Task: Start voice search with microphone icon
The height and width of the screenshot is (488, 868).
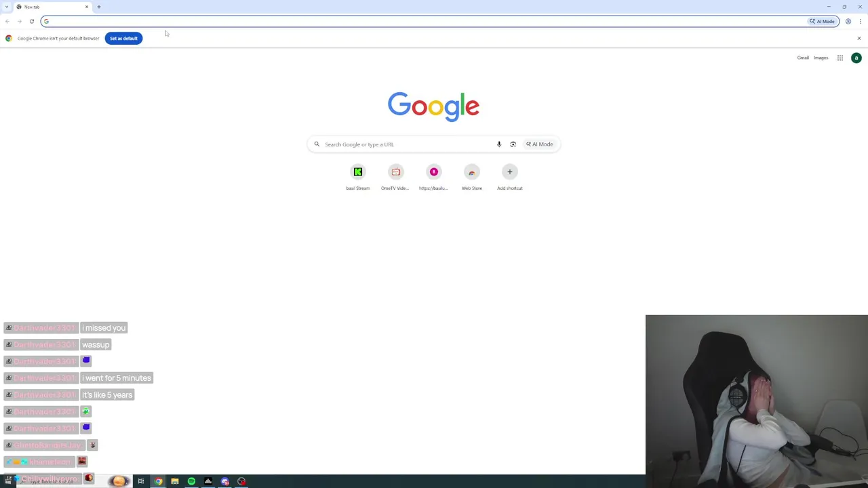Action: (499, 144)
